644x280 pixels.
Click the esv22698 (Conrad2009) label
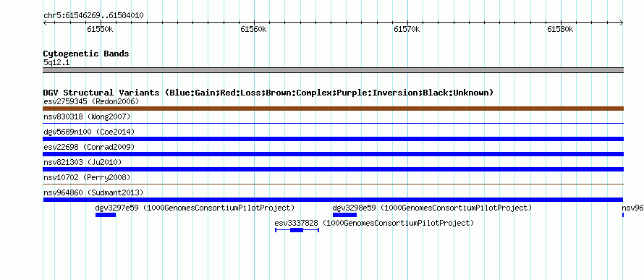tap(89, 147)
